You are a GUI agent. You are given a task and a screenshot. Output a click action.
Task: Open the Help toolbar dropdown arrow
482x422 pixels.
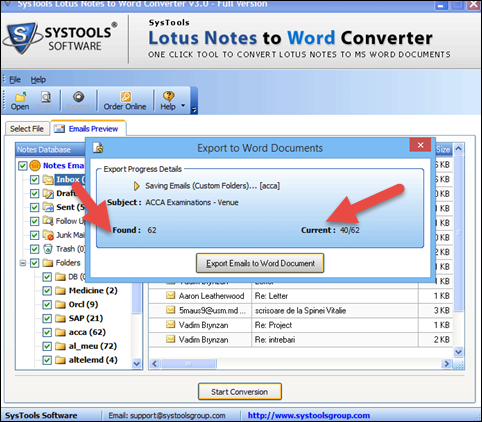183,106
